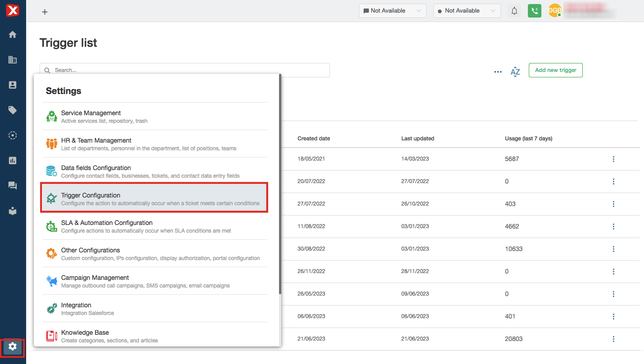Click the Add new trigger button
Viewport: 644px width, 364px height.
pos(555,70)
